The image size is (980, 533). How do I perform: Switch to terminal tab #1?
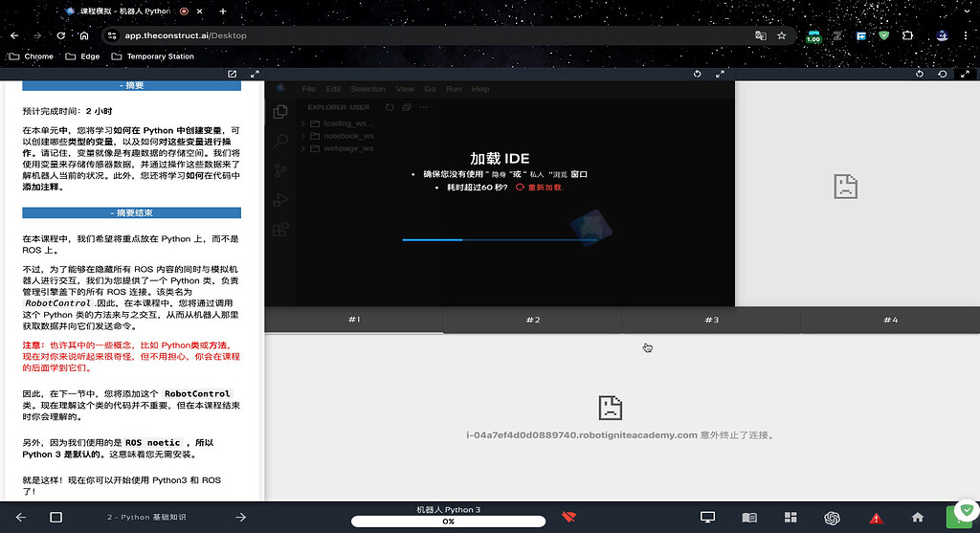[x=354, y=320]
